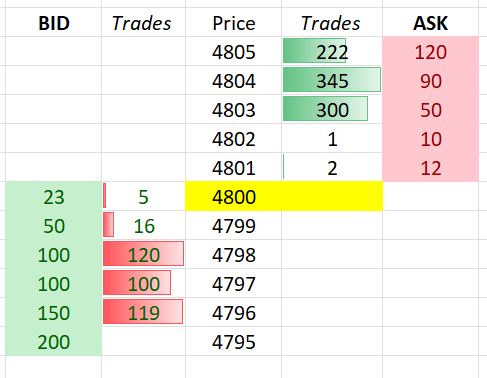487x378 pixels.
Task: Click price cell 4795
Action: [233, 341]
